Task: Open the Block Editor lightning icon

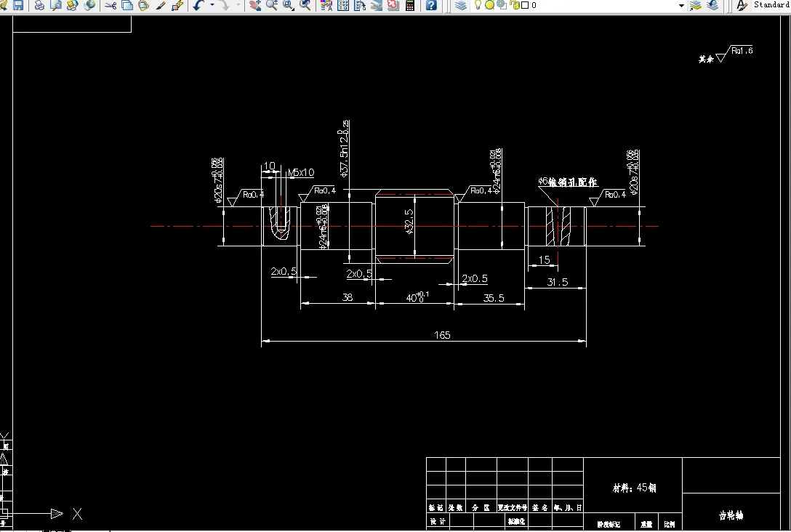Action: (177, 5)
